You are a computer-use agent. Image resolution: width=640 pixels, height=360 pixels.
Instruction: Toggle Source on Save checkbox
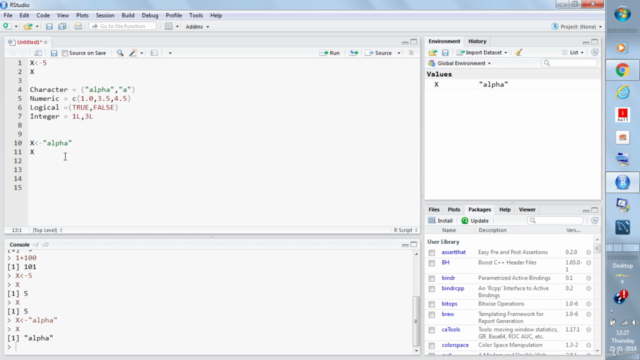click(x=64, y=53)
